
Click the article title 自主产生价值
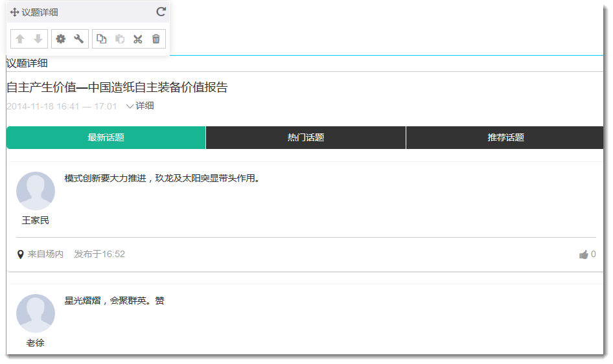pyautogui.click(x=117, y=87)
